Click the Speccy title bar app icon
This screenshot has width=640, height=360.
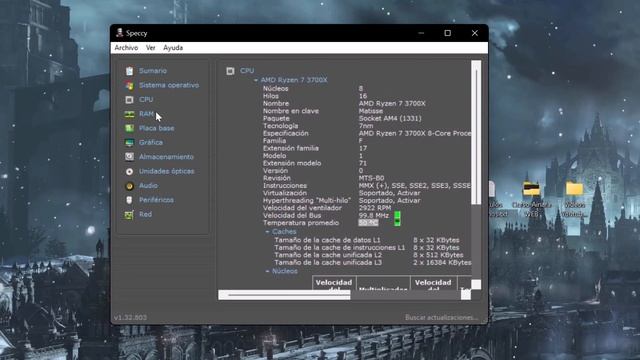(120, 33)
